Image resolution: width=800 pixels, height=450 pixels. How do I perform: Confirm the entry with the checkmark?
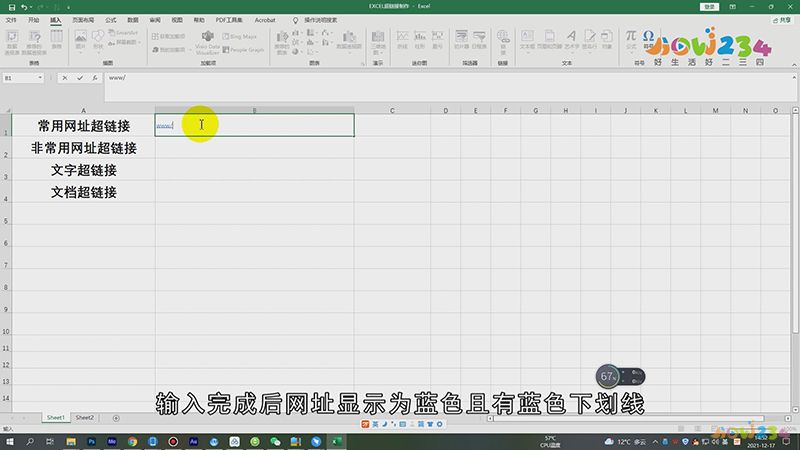80,78
